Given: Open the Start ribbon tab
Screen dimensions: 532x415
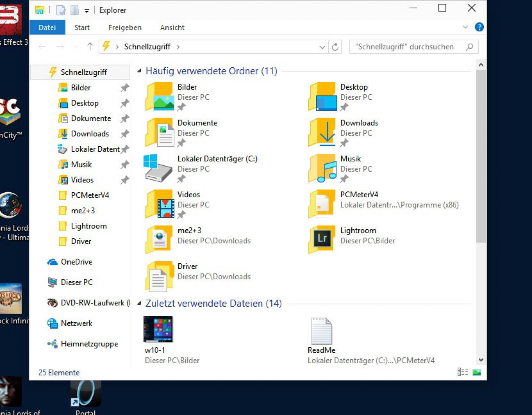Looking at the screenshot, I should [82, 27].
